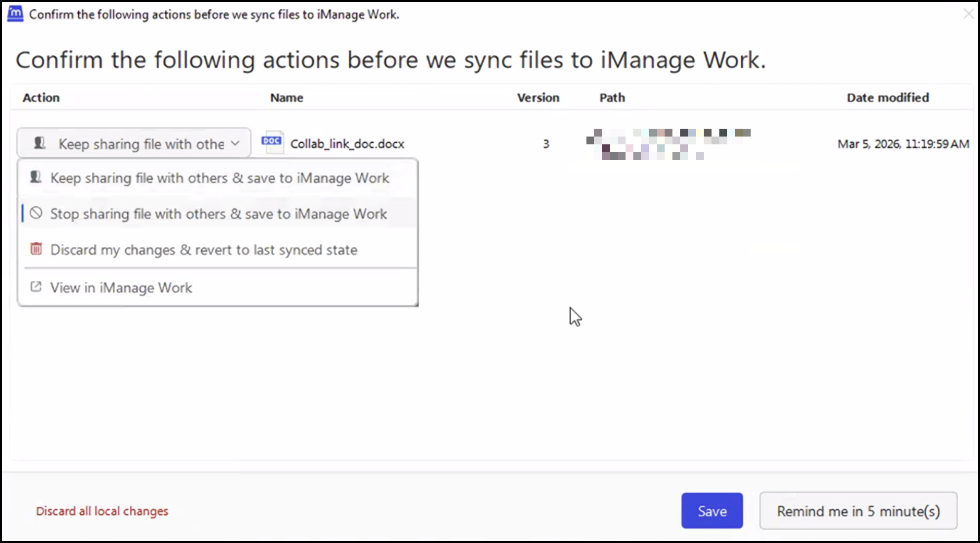Collapse the Action dropdown using its chevron arrow

[x=236, y=143]
